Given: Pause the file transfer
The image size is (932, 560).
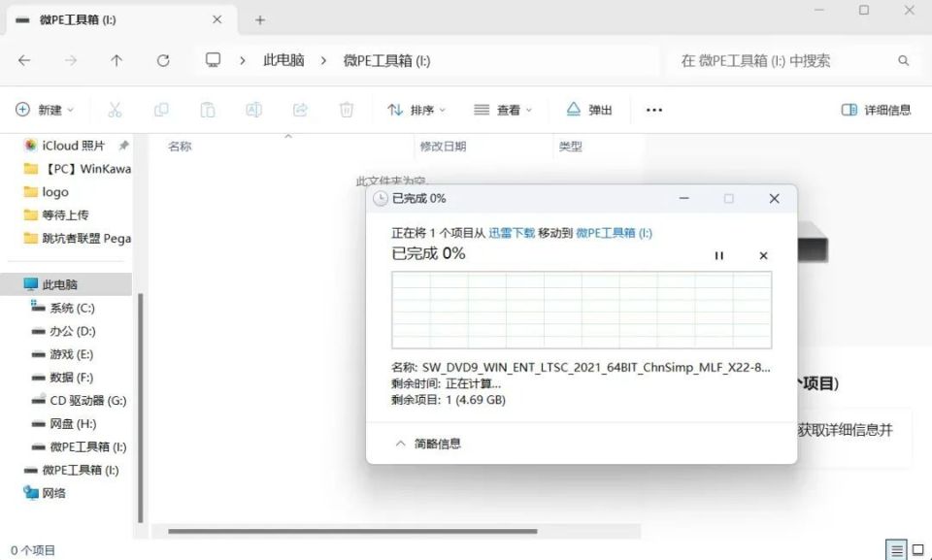Looking at the screenshot, I should [719, 255].
